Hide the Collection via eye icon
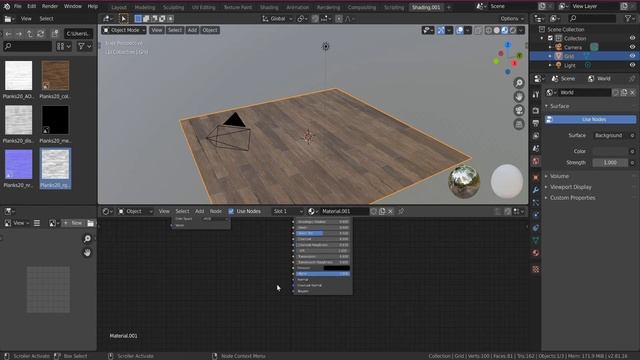This screenshot has width=640, height=360. [x=632, y=38]
